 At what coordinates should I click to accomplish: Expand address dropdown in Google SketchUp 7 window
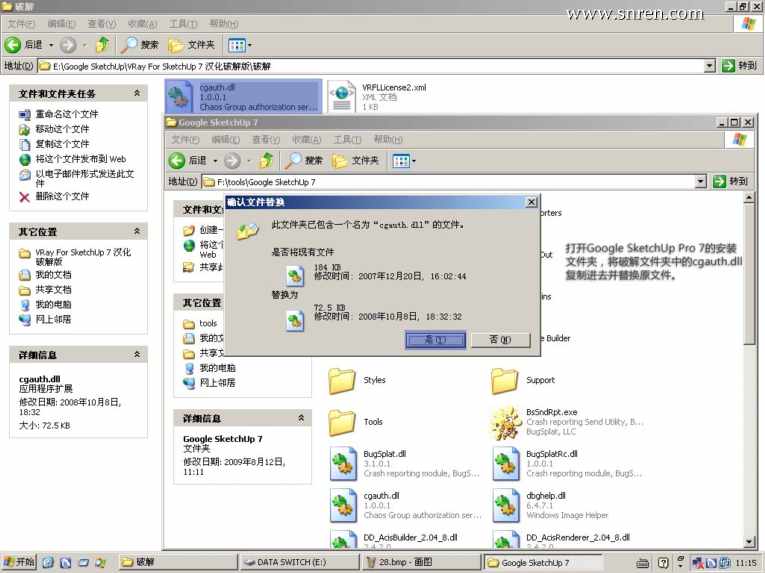pos(701,182)
